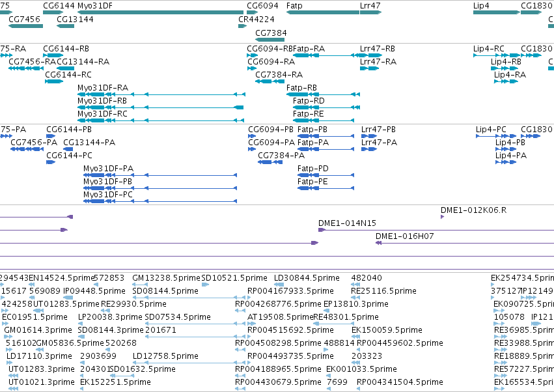The width and height of the screenshot is (554, 392).
Task: Click EST GM13238.5prime label
Action: tap(167, 278)
